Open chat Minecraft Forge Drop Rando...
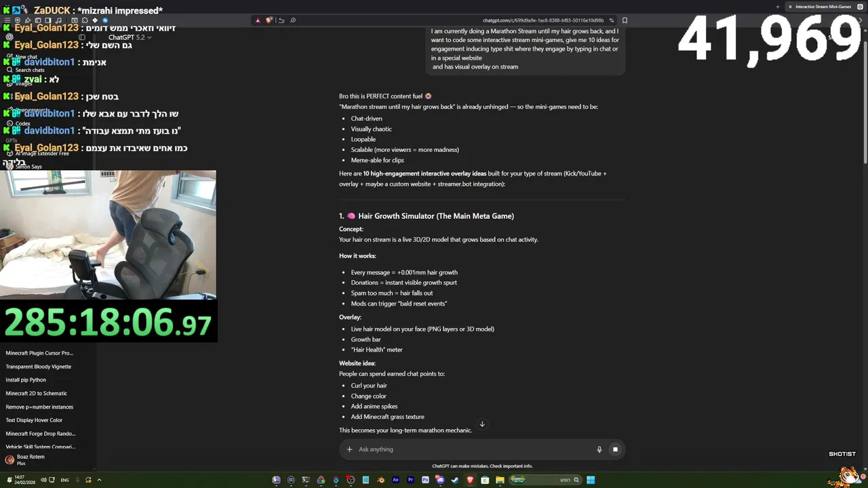This screenshot has height=488, width=868. pyautogui.click(x=41, y=434)
